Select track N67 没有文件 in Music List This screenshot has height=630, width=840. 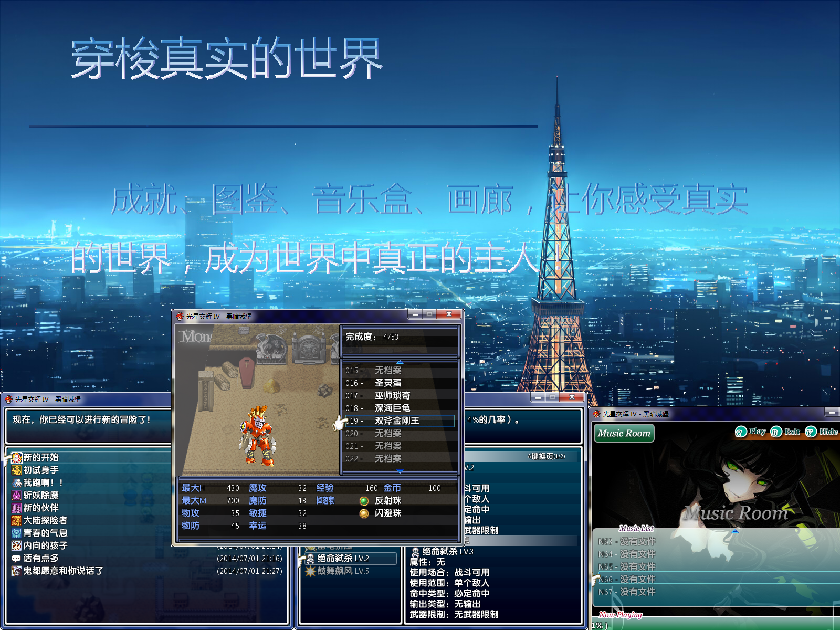718,592
